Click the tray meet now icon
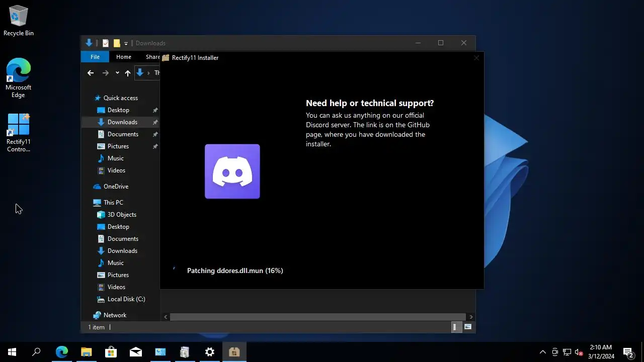The image size is (644, 362). 555,352
